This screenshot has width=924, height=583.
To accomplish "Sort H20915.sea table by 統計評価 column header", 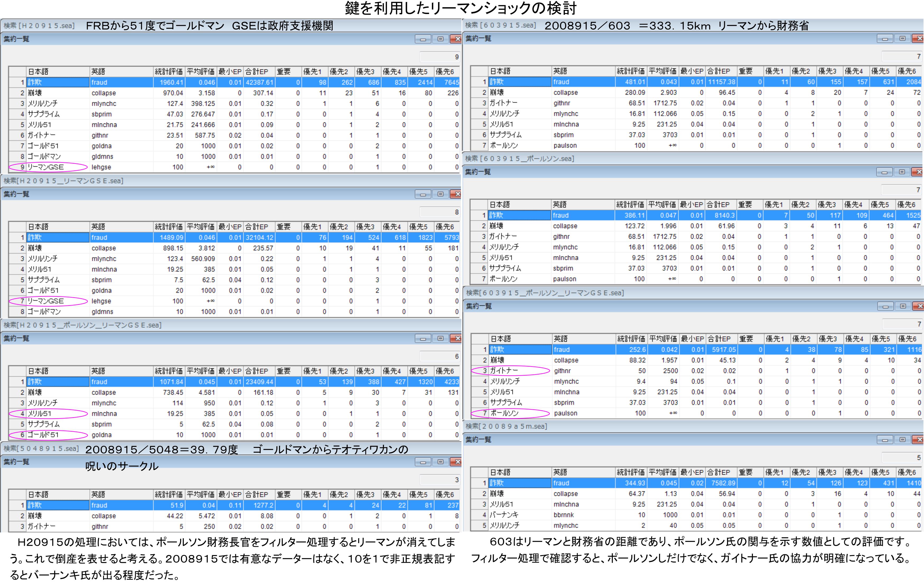I will coord(169,72).
